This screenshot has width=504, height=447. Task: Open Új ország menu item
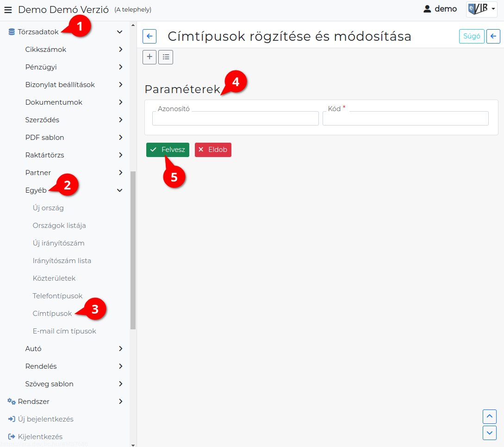[x=48, y=208]
